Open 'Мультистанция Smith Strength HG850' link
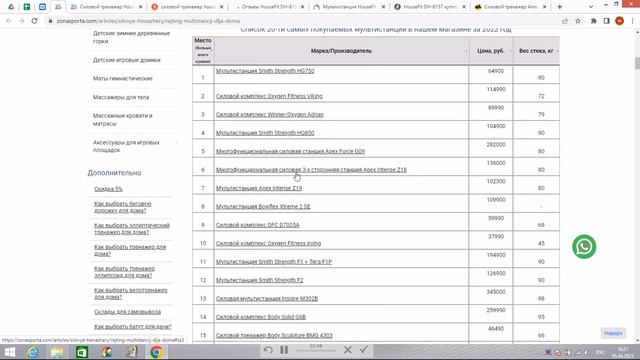640x360 pixels. coord(265,133)
